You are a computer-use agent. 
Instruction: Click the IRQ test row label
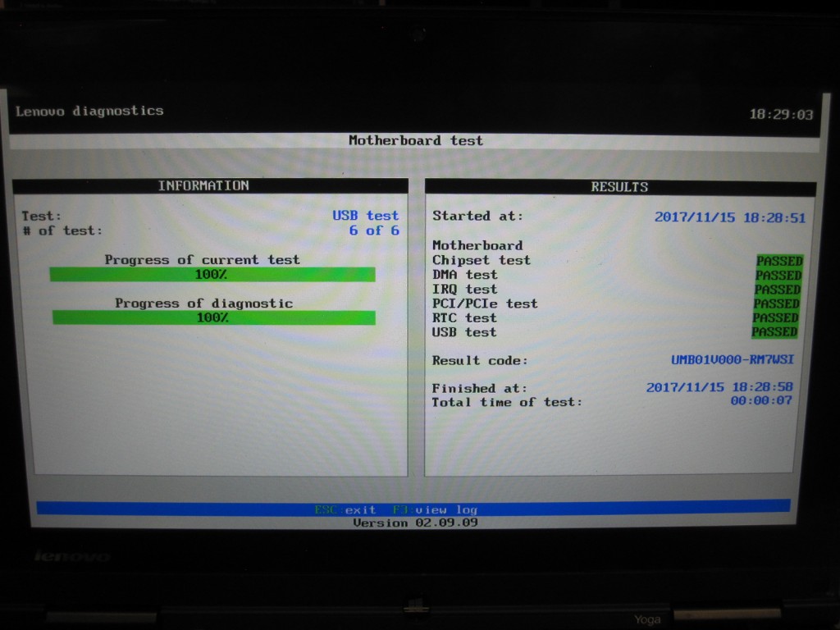(464, 290)
